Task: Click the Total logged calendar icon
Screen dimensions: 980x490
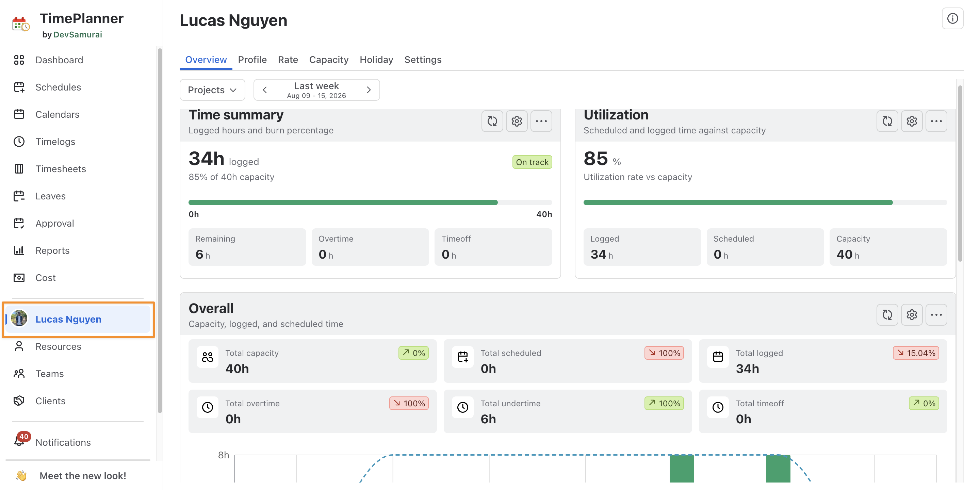Action: (x=718, y=357)
